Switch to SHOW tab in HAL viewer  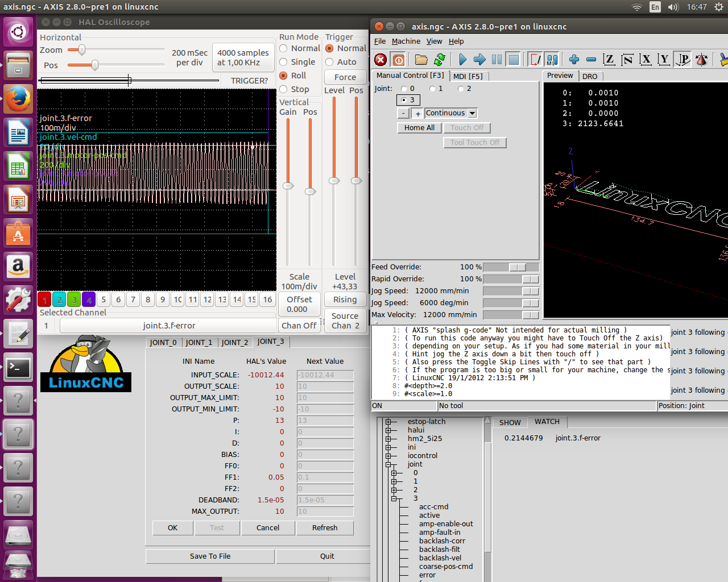click(510, 422)
